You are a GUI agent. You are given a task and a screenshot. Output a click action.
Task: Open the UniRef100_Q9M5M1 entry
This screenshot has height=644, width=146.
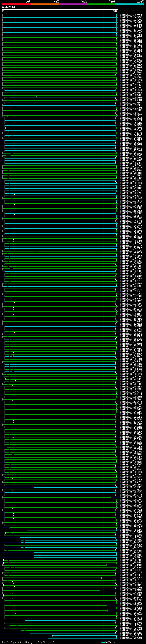coord(131,77)
